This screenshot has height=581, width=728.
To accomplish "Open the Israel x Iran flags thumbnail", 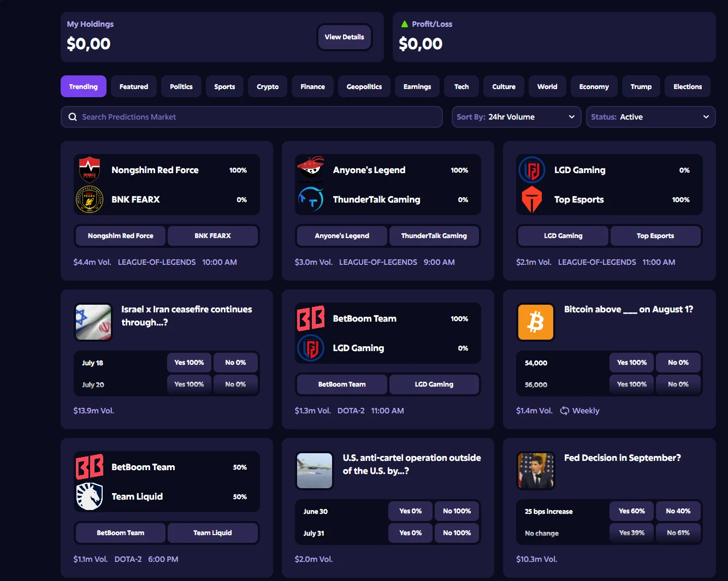I will 93,322.
